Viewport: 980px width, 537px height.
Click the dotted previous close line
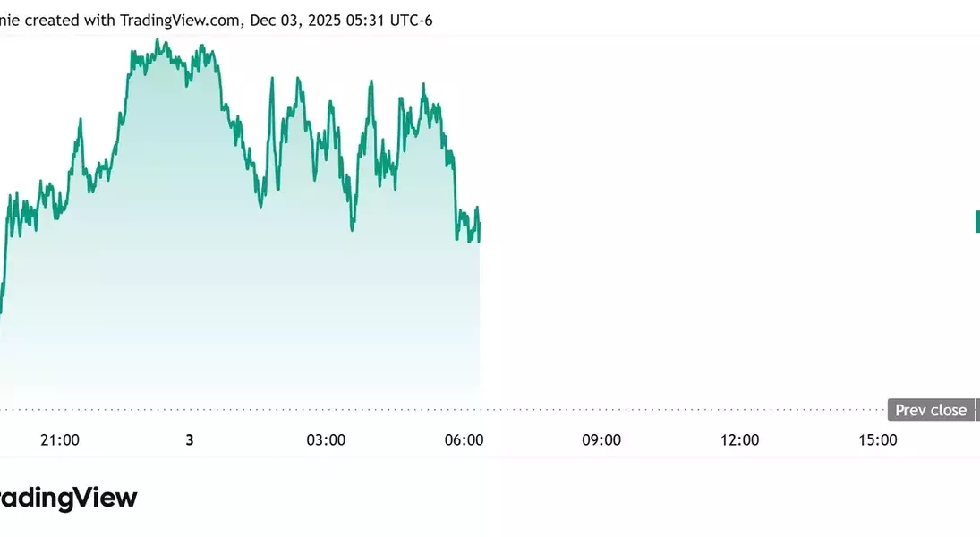coord(447,410)
